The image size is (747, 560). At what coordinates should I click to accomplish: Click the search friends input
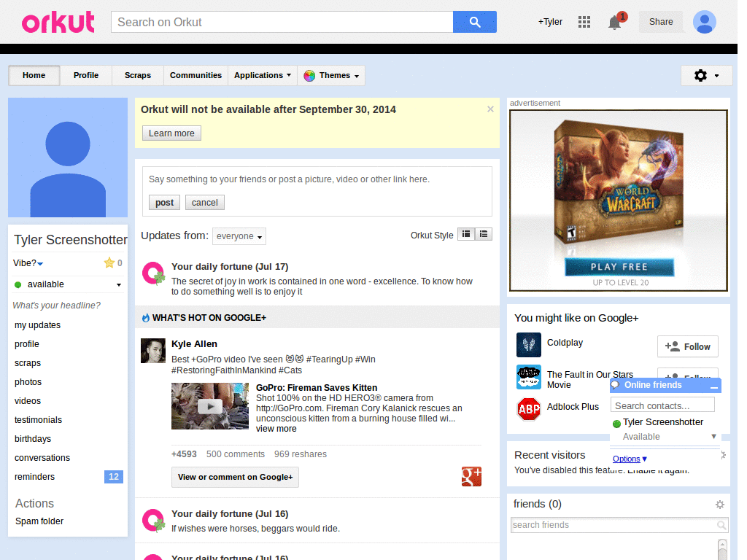[614, 525]
